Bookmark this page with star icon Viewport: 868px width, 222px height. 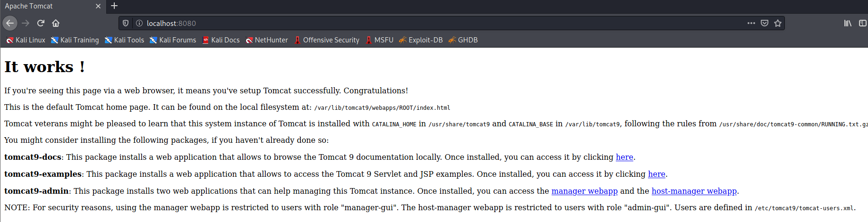[x=778, y=23]
